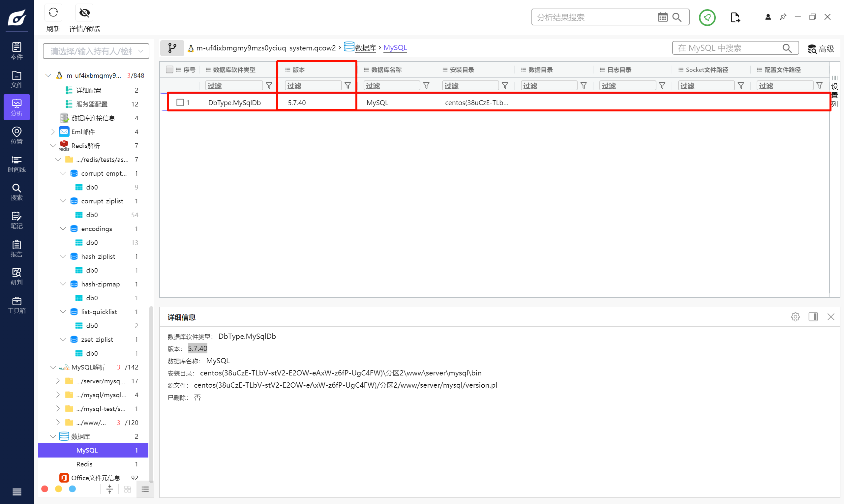
Task: Click the hamburger menu at sidebar bottom
Action: (16, 491)
